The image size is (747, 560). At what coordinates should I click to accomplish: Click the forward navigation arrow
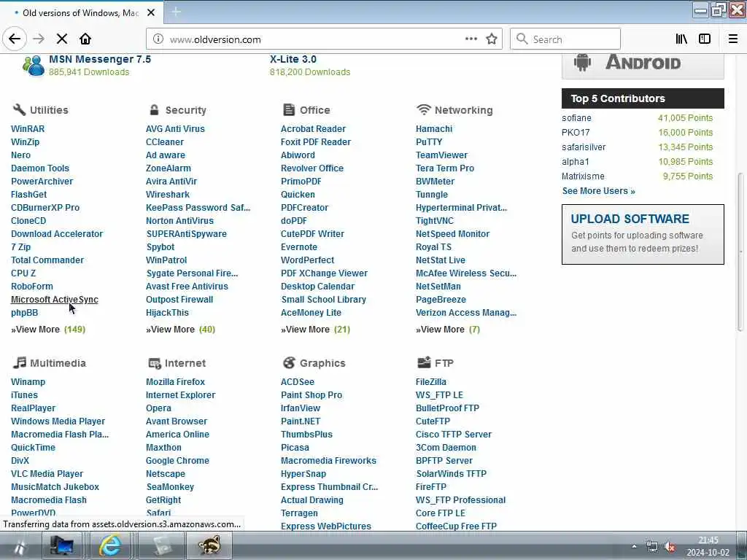(x=39, y=39)
